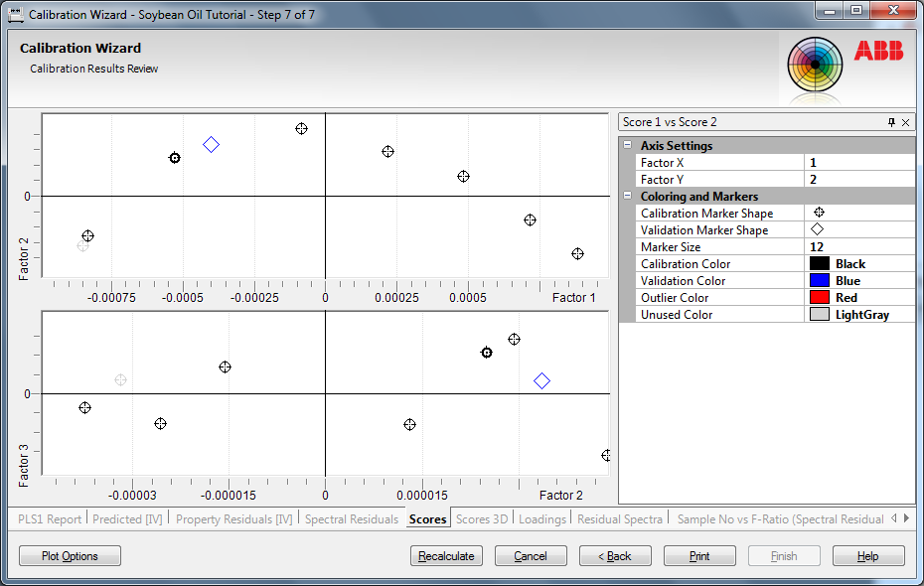The width and height of the screenshot is (924, 586).
Task: Click the blue diamond validation marker in plot
Action: [x=541, y=380]
